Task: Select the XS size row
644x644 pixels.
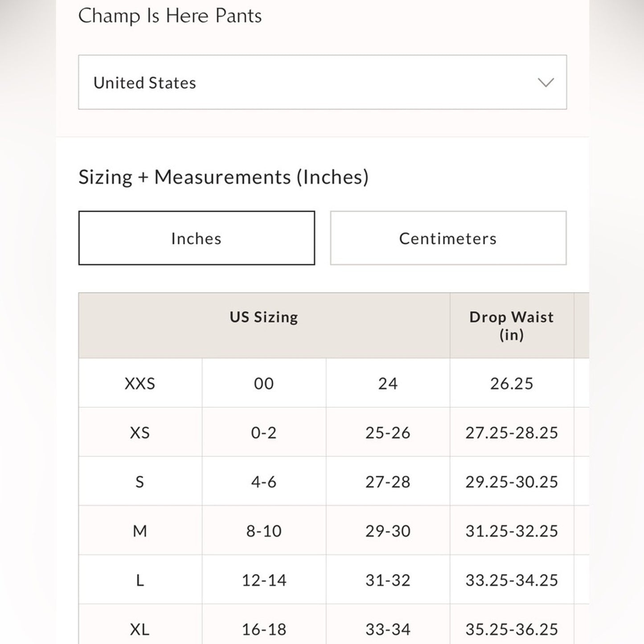Action: click(140, 432)
